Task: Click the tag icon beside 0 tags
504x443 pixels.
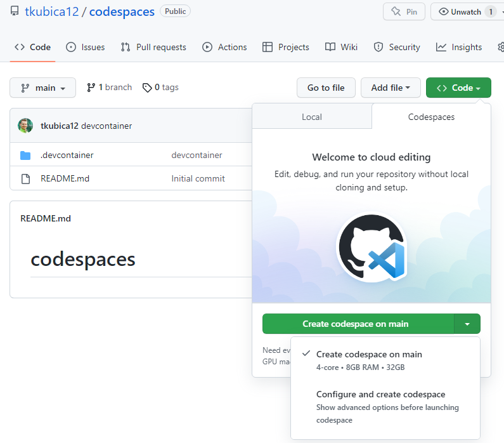Action: [147, 88]
